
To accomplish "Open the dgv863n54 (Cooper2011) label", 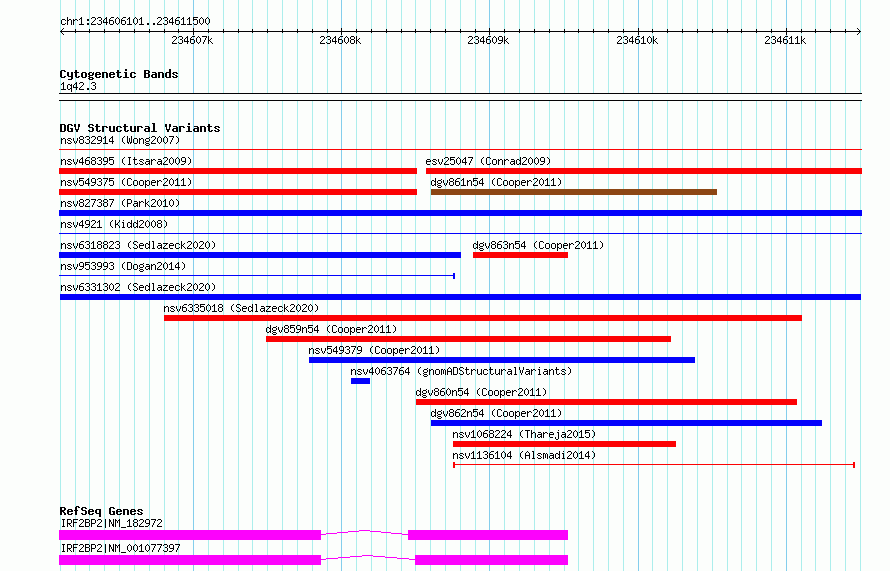I will [x=538, y=245].
